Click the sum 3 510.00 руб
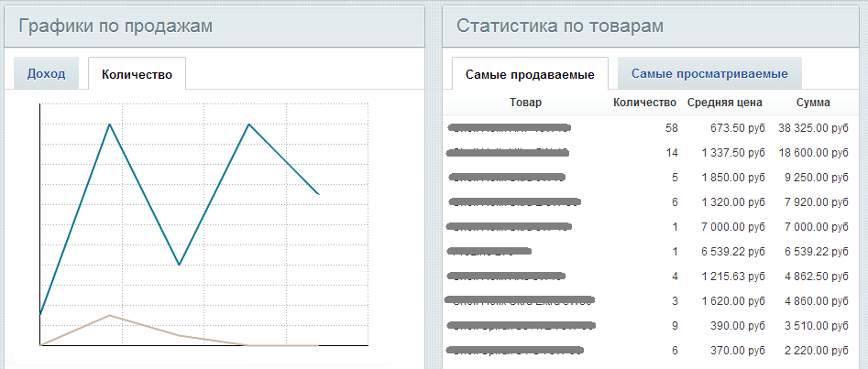 [x=816, y=326]
